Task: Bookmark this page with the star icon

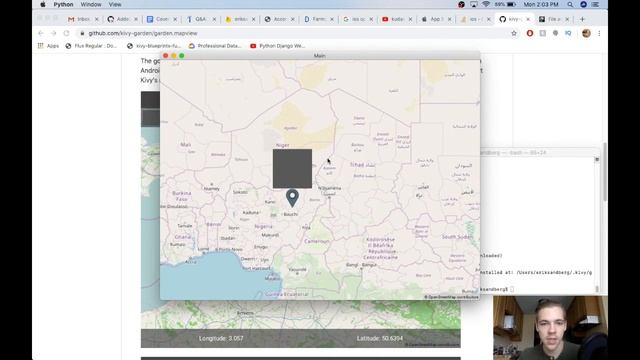Action: point(514,33)
